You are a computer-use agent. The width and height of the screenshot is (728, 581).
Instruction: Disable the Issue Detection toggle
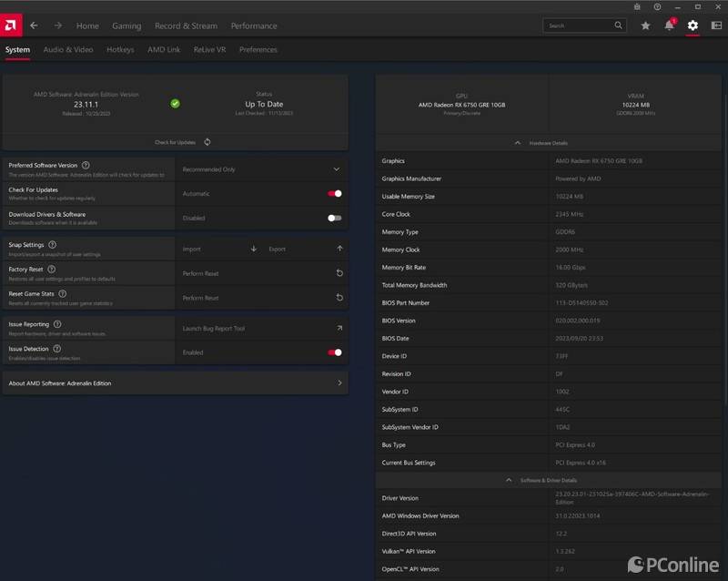click(334, 352)
